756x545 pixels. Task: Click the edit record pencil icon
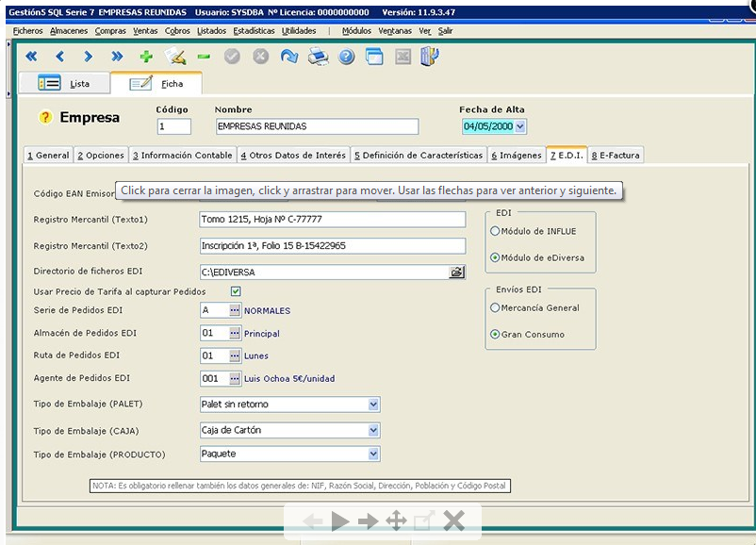174,57
